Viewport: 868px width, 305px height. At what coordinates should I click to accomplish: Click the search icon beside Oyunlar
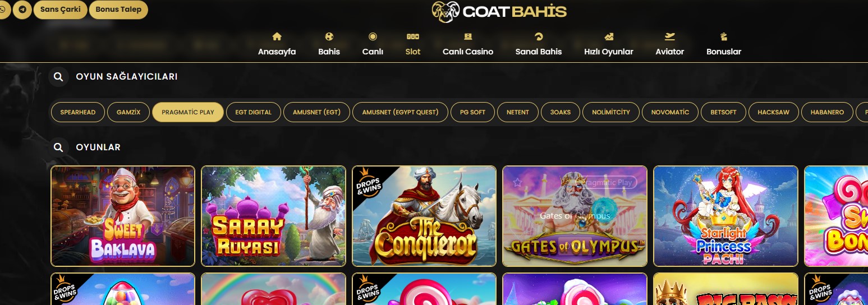click(58, 147)
